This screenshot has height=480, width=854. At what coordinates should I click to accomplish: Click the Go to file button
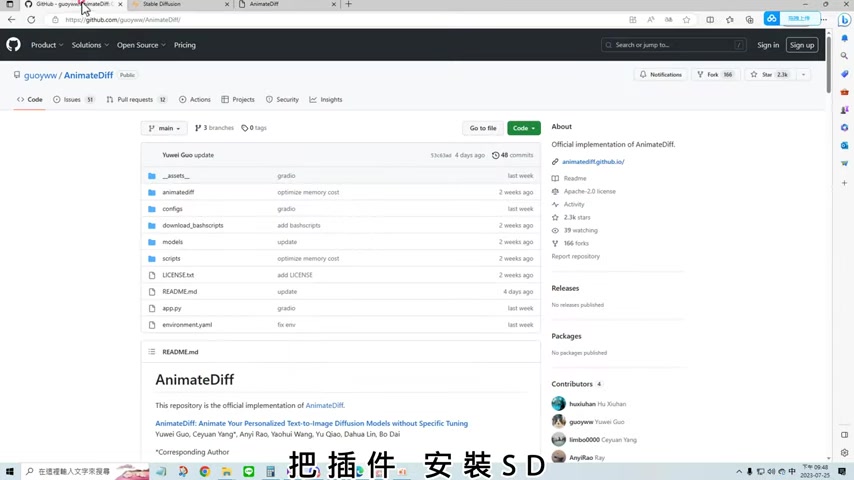483,128
